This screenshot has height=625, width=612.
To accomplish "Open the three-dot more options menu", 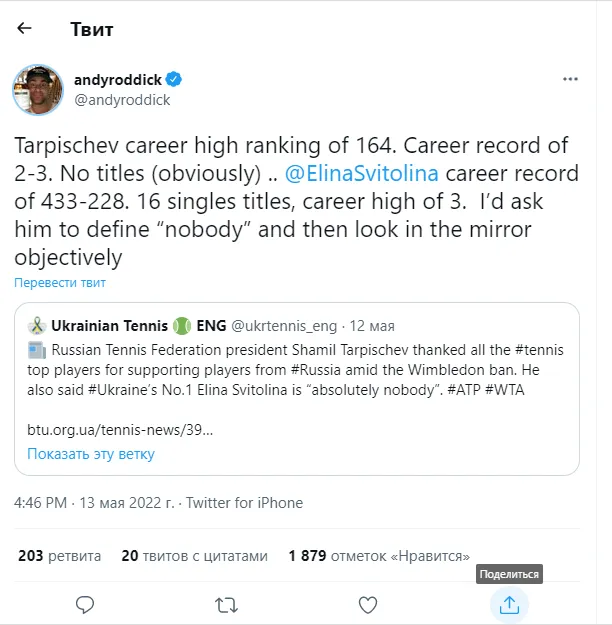I will click(x=570, y=79).
